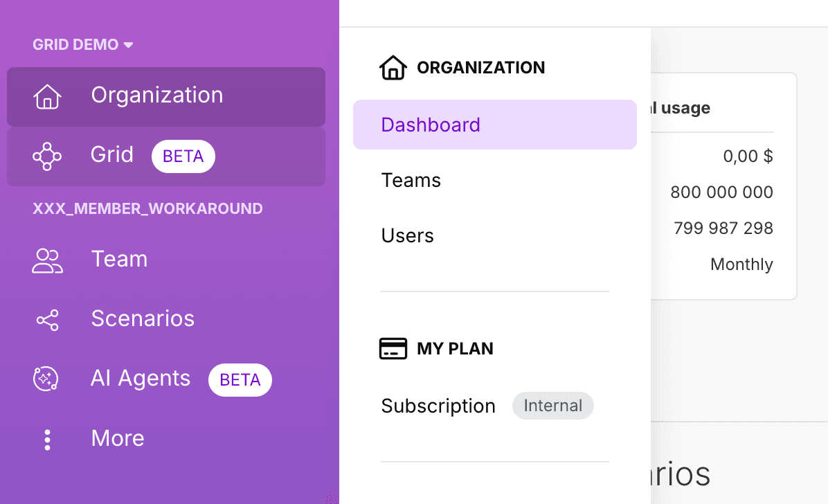Expand the More label in sidebar
The width and height of the screenshot is (828, 504).
pos(118,439)
